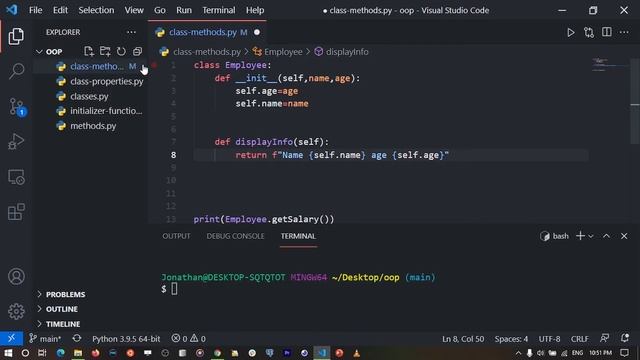This screenshot has height=360, width=640.
Task: Create a new folder in OOP
Action: click(x=105, y=51)
